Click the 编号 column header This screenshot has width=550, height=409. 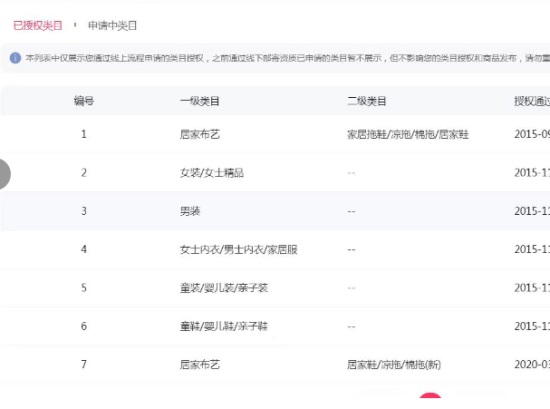[x=84, y=101]
